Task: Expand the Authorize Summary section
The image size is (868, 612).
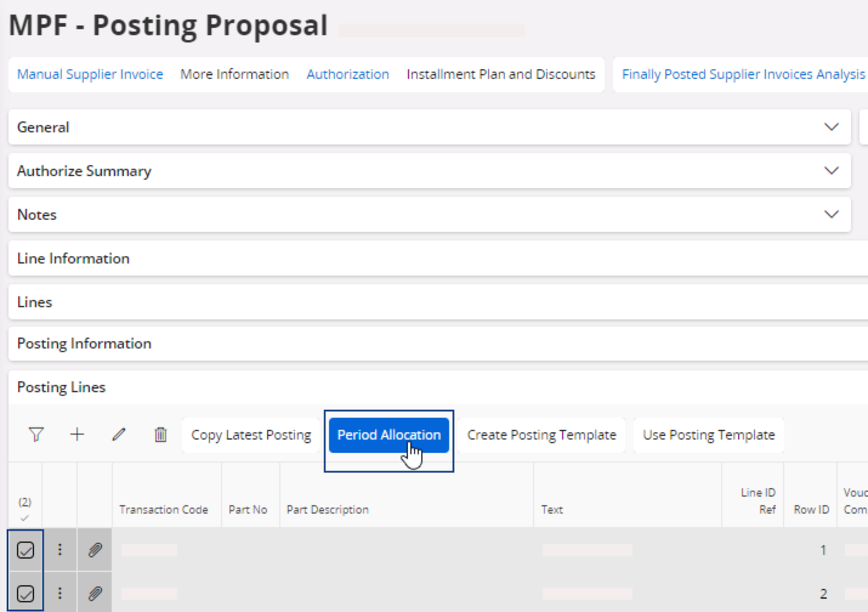Action: (831, 171)
